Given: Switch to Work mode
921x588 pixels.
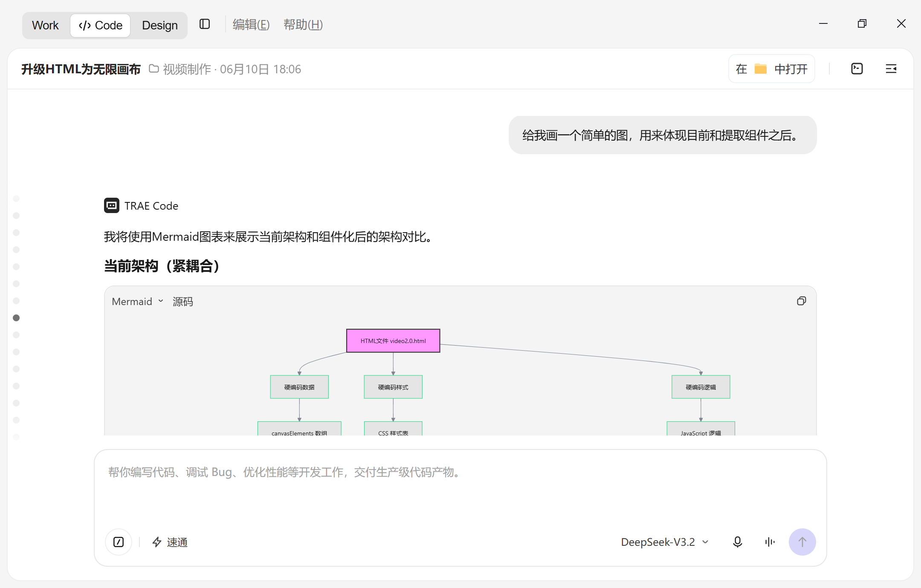Looking at the screenshot, I should coord(45,26).
